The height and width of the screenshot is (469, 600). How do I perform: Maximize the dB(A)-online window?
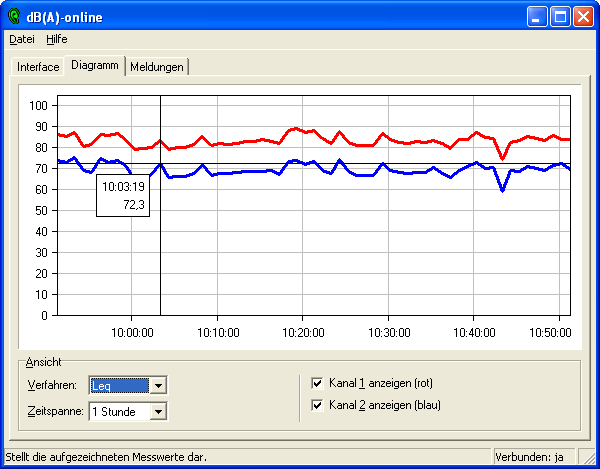tap(559, 16)
